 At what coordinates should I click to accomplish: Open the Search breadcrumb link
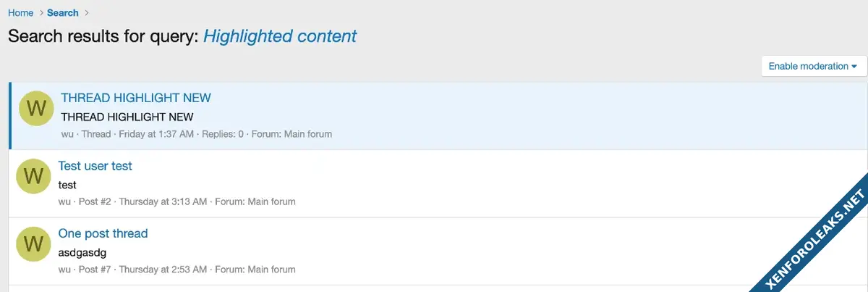tap(63, 13)
